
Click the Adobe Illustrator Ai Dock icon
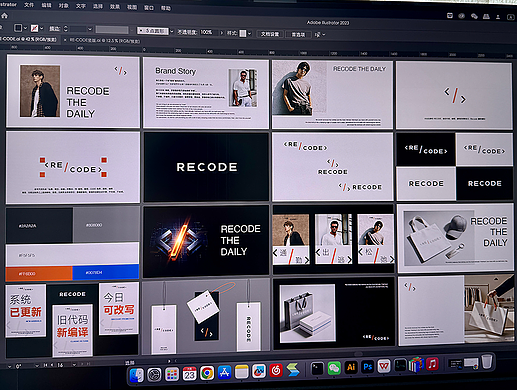[x=351, y=367]
